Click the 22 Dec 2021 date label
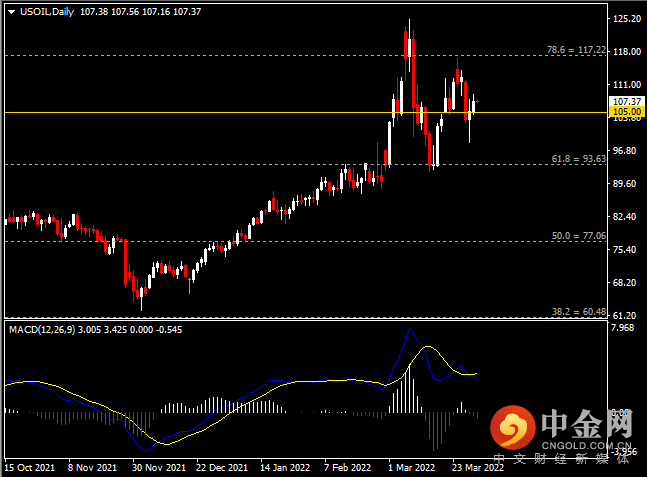 click(x=222, y=468)
